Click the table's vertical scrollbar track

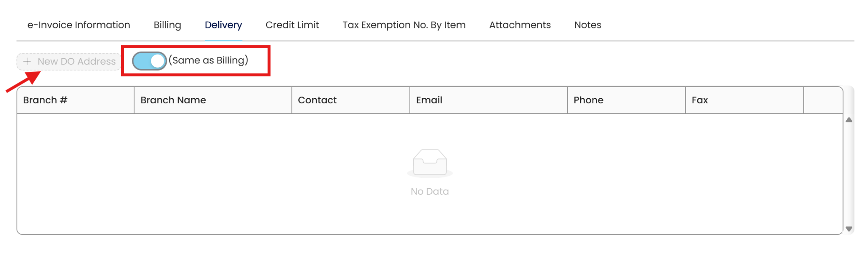(849, 174)
